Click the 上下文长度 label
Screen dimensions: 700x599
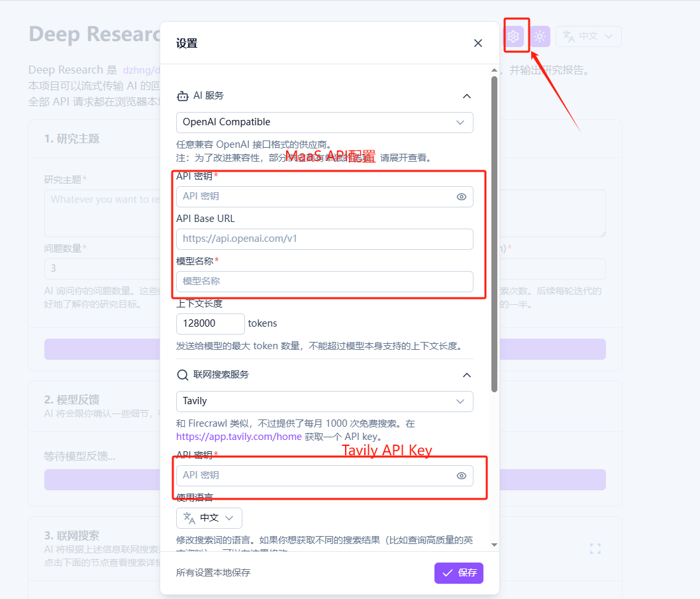[199, 303]
